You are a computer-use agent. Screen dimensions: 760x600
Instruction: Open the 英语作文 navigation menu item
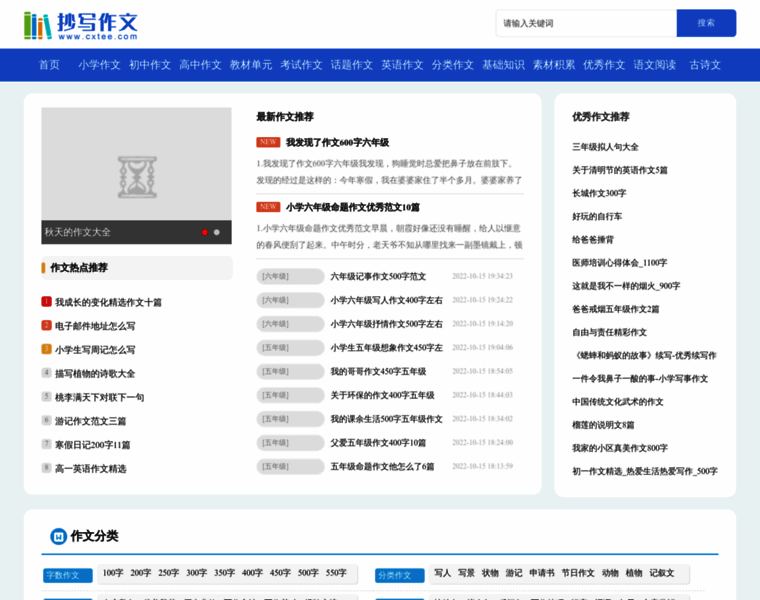click(x=402, y=65)
